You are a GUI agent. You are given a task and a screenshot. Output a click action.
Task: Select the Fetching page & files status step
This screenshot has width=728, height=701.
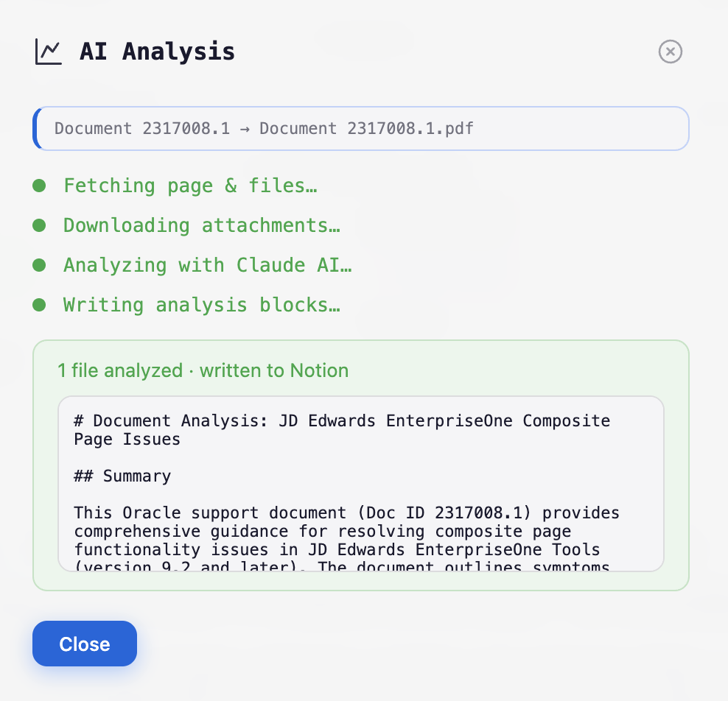coord(190,186)
